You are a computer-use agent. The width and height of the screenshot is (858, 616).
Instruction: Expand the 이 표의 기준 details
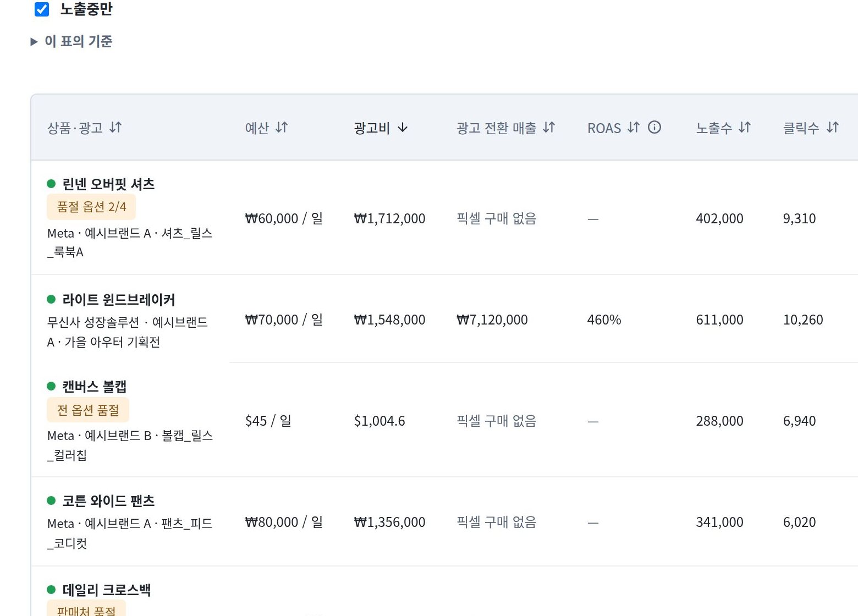71,41
